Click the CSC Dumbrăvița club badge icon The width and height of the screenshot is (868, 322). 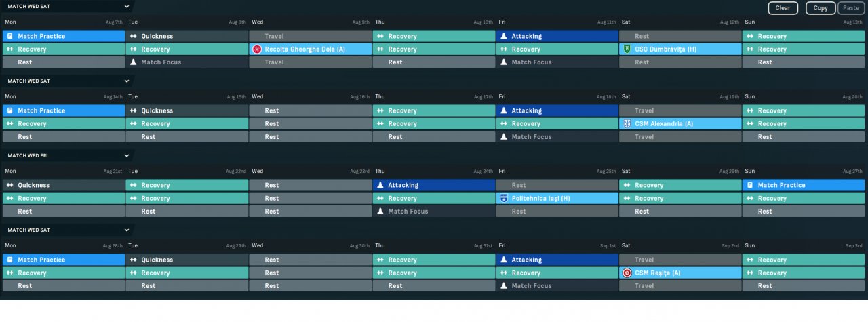point(627,49)
